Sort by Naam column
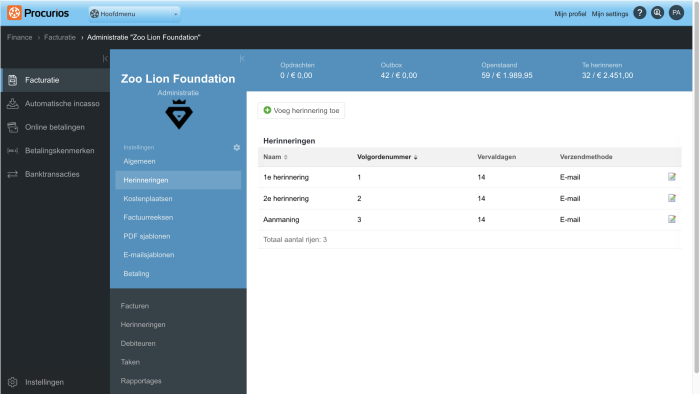Image resolution: width=700 pixels, height=394 pixels. pos(275,157)
